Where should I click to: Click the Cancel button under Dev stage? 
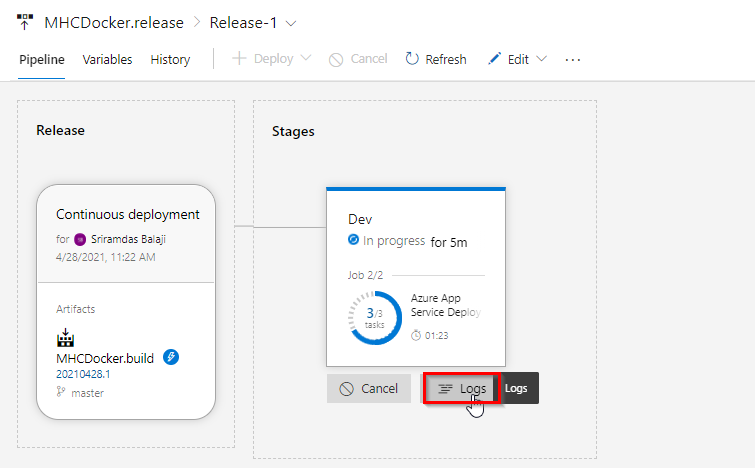(369, 388)
